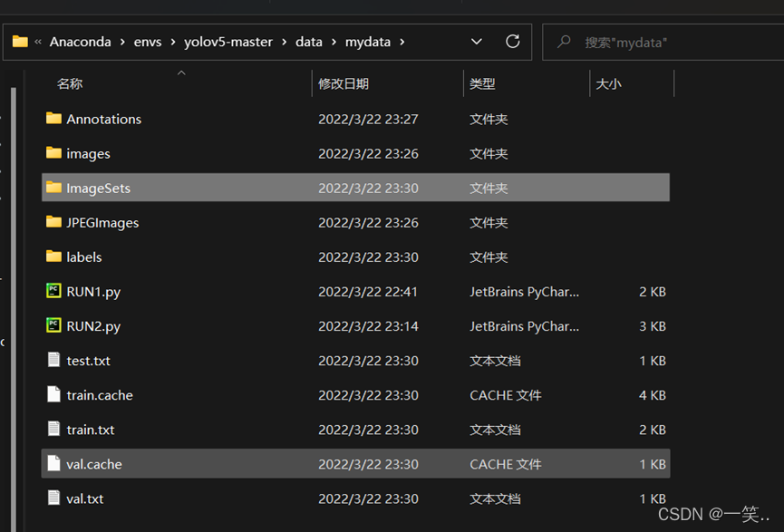Click the address bar folder icon
The height and width of the screenshot is (532, 784).
(x=20, y=42)
